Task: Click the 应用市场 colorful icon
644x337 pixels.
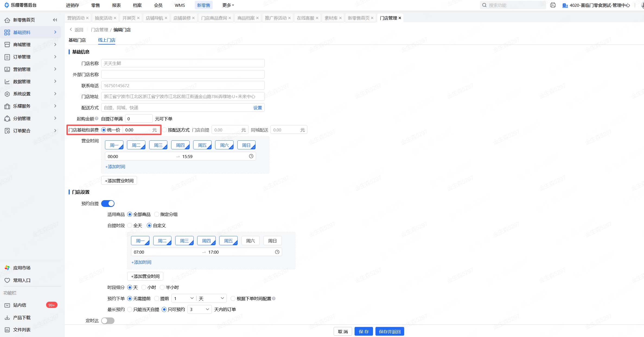Action: pyautogui.click(x=7, y=268)
